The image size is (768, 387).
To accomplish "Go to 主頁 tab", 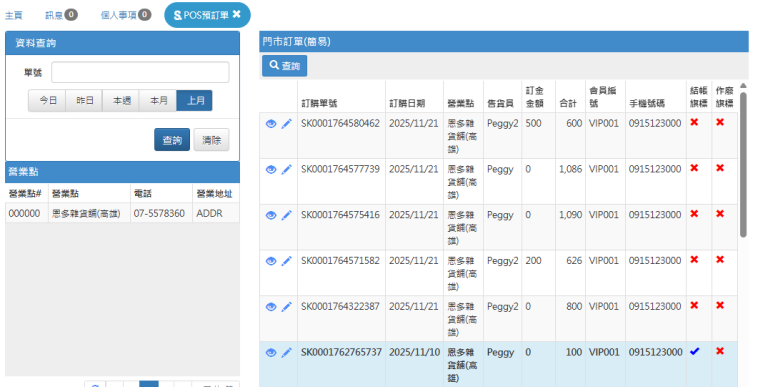I will 14,15.
